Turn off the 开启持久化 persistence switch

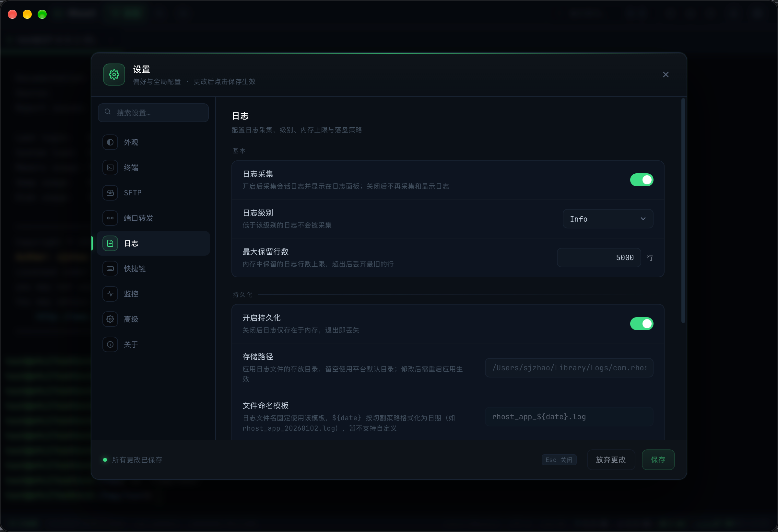[x=642, y=324]
